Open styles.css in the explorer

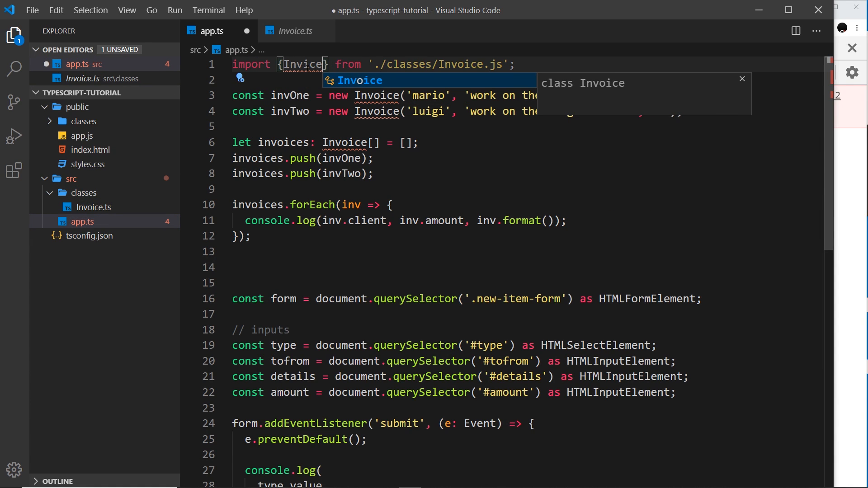point(87,164)
